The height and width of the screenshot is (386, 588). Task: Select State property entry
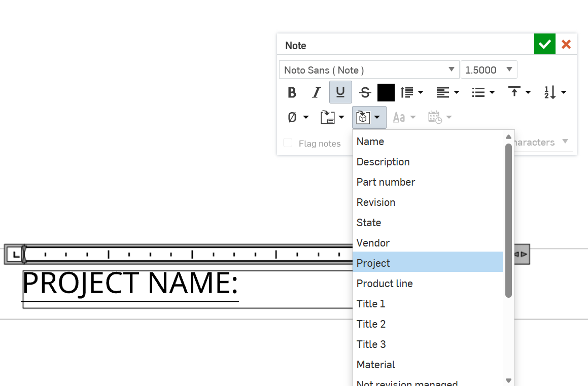pyautogui.click(x=428, y=223)
